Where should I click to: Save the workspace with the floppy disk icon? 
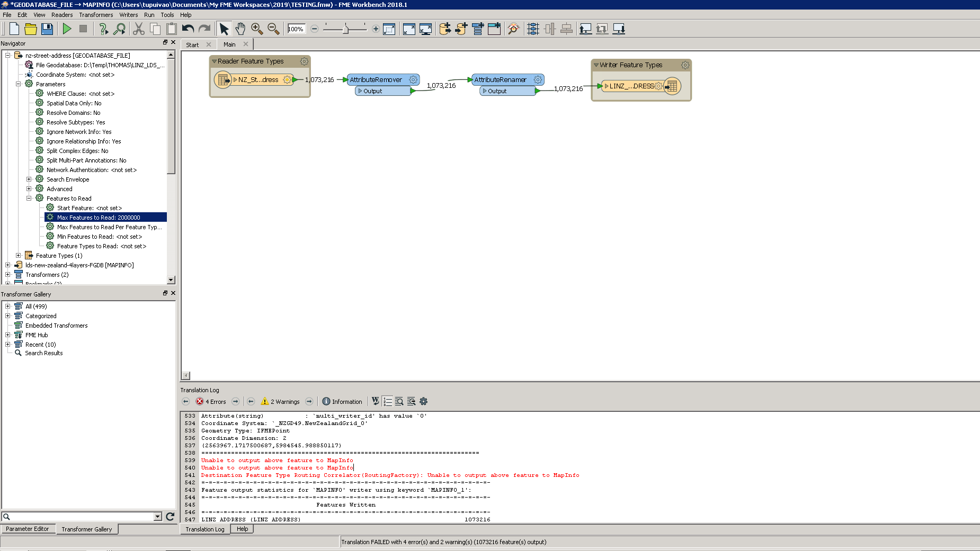[x=47, y=29]
